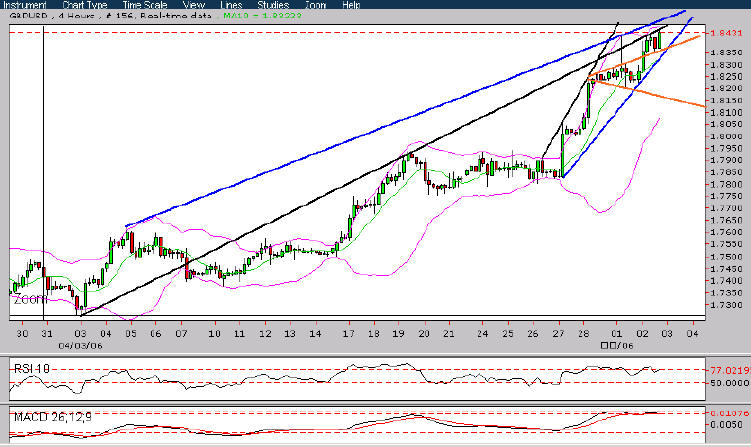Screen dimensions: 751x447
Task: Click the RSI 10 indicator label
Action: (32, 368)
